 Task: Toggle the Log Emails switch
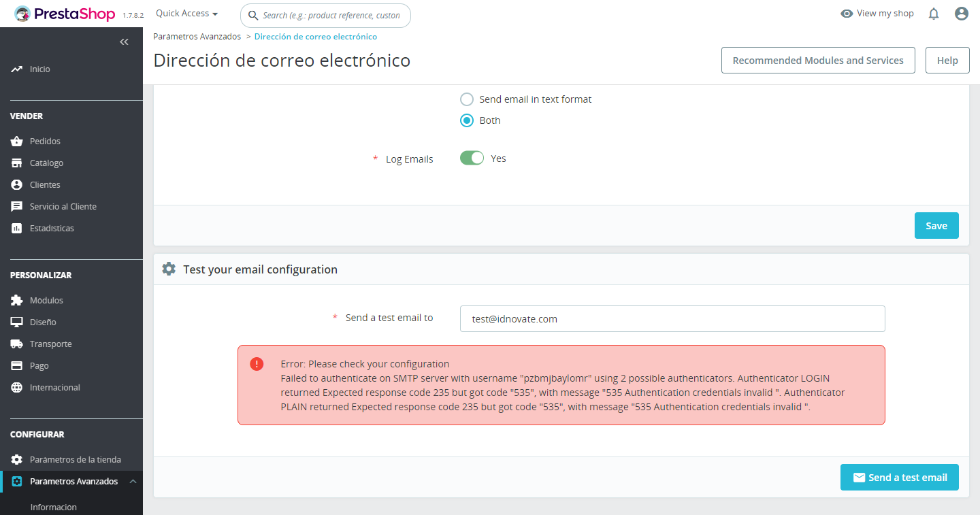coord(472,158)
